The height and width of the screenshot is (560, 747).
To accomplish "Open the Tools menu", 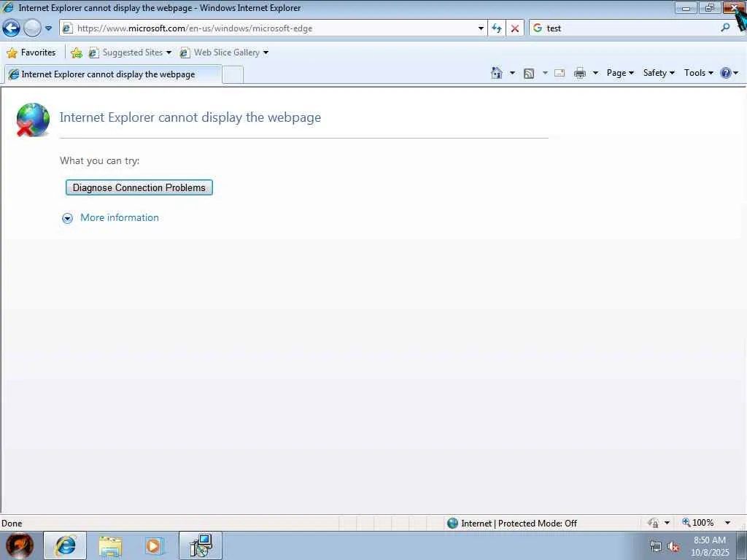I will click(x=698, y=73).
